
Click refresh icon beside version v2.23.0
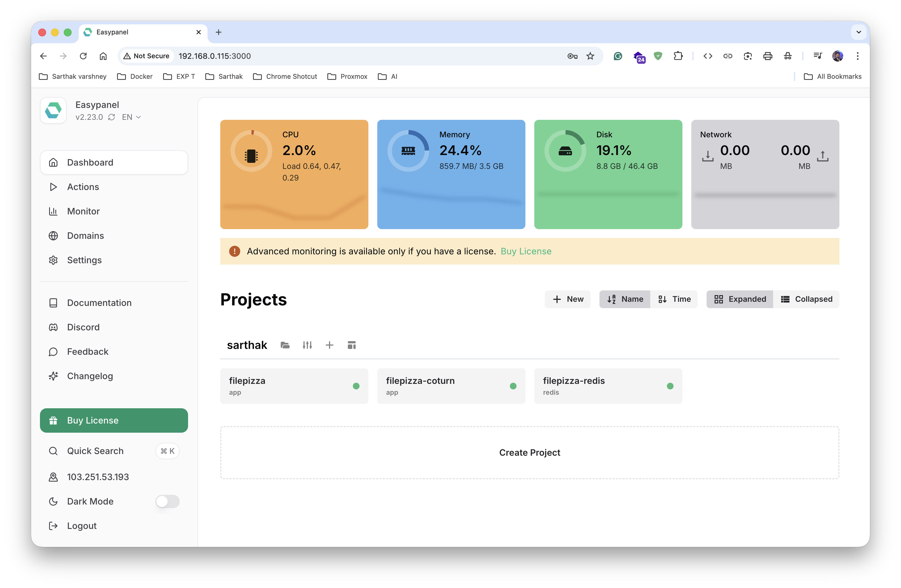click(x=111, y=117)
